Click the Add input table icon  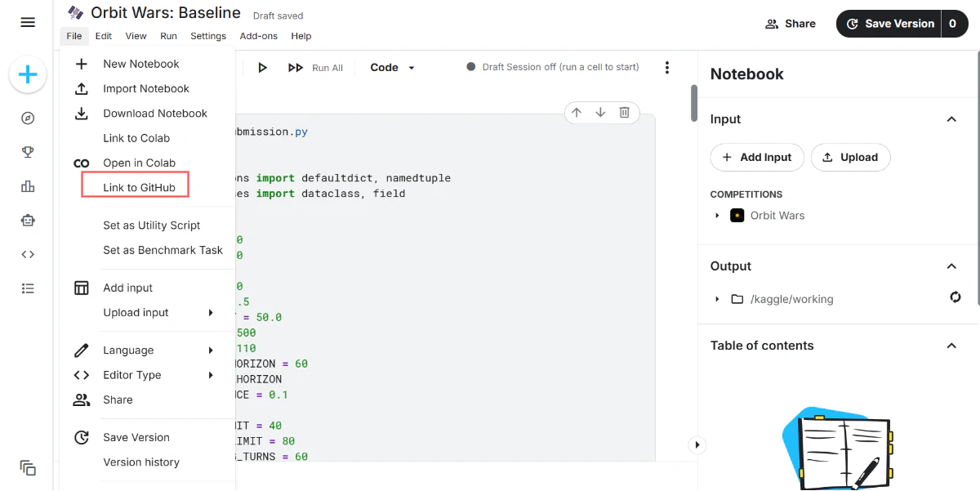pos(82,288)
